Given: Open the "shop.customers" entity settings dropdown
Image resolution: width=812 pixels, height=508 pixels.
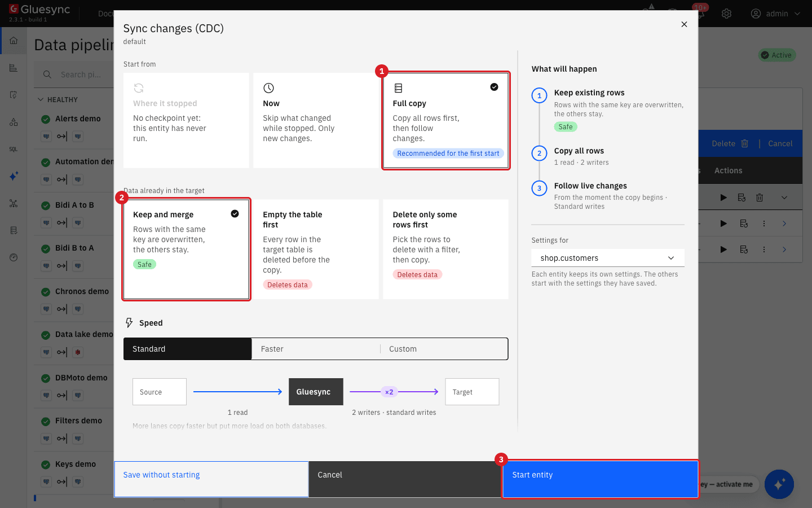Looking at the screenshot, I should point(608,258).
